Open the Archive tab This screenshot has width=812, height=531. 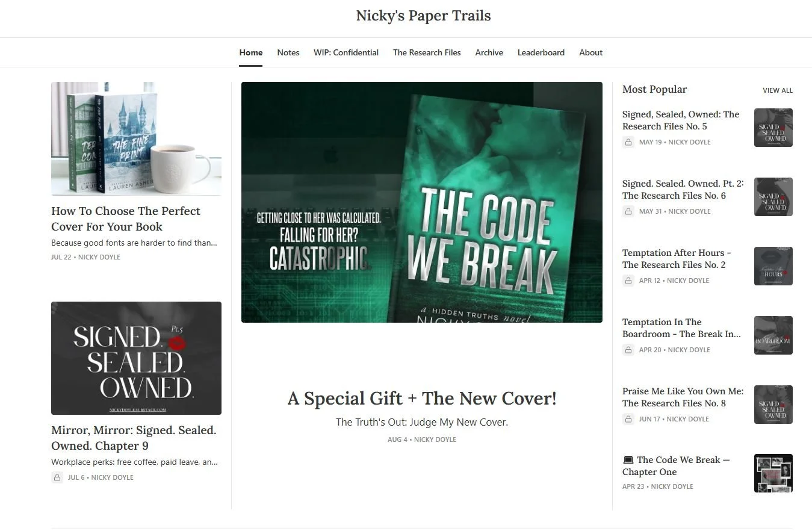pyautogui.click(x=489, y=52)
